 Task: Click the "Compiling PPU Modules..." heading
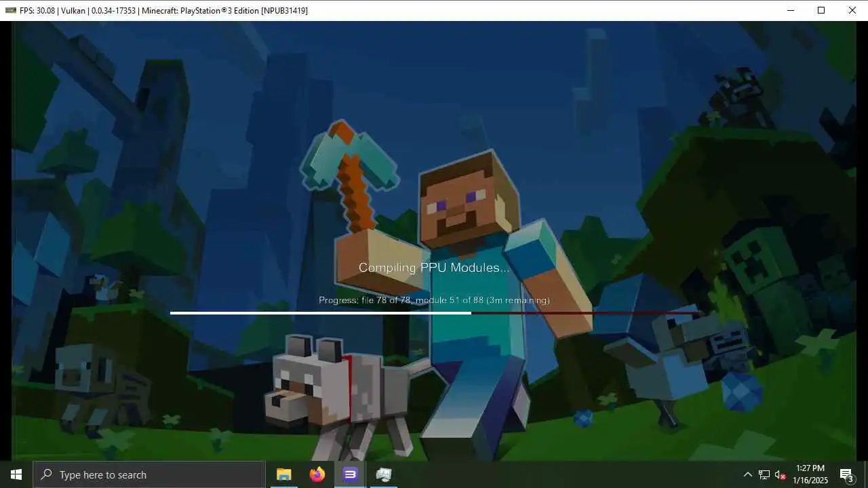click(x=434, y=268)
